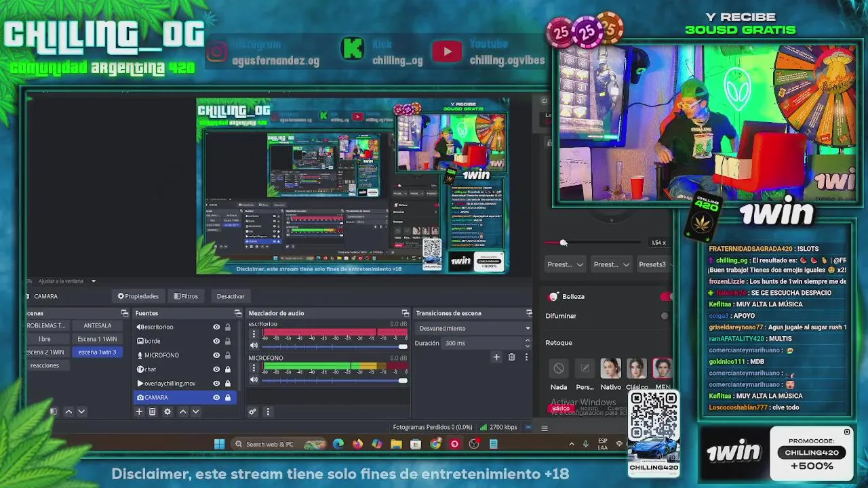Open audio mixer three-dot menu
The height and width of the screenshot is (488, 868).
[268, 411]
